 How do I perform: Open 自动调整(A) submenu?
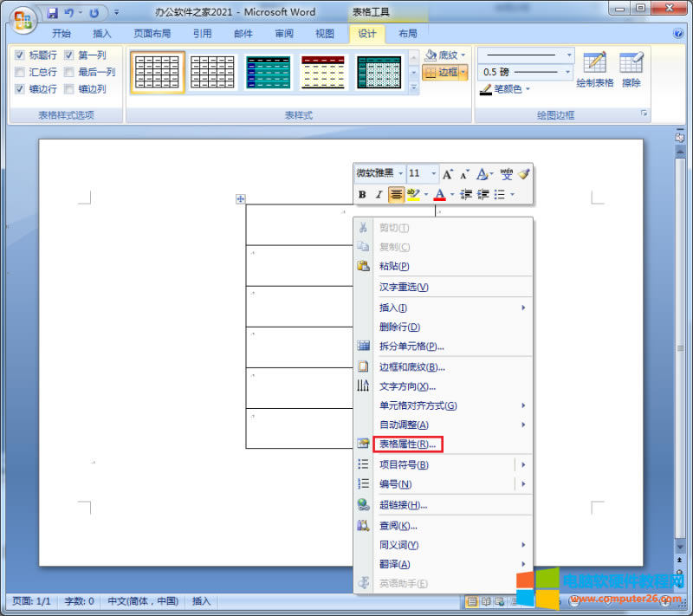click(x=444, y=425)
